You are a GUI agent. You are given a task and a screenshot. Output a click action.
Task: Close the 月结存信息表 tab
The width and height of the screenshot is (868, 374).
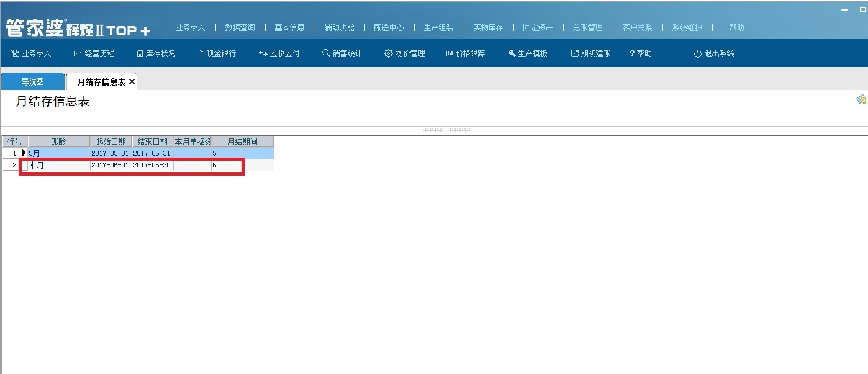132,82
